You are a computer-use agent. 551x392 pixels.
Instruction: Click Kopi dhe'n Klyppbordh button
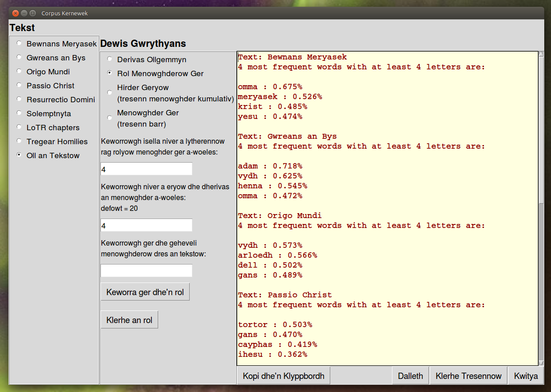click(283, 376)
